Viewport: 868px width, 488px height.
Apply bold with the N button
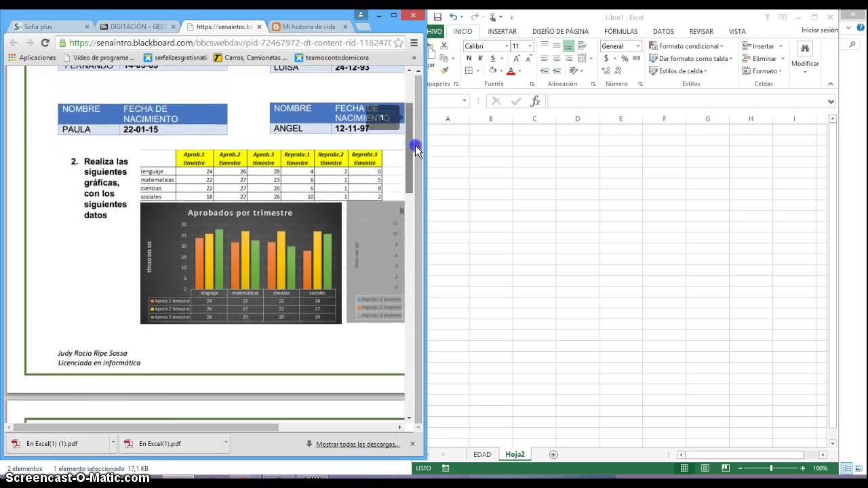click(469, 58)
